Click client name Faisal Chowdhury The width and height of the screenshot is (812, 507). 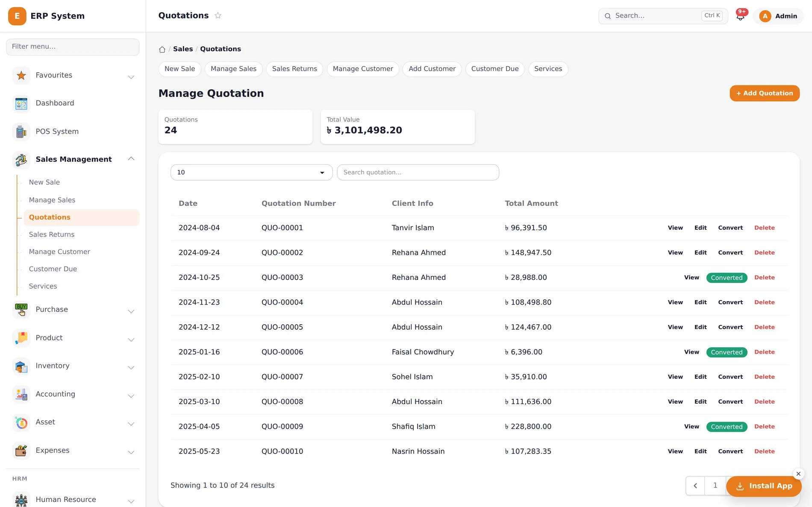(423, 352)
